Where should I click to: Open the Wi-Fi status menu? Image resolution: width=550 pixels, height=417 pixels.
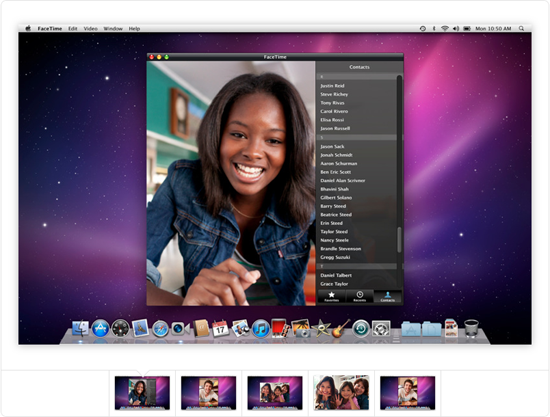445,28
